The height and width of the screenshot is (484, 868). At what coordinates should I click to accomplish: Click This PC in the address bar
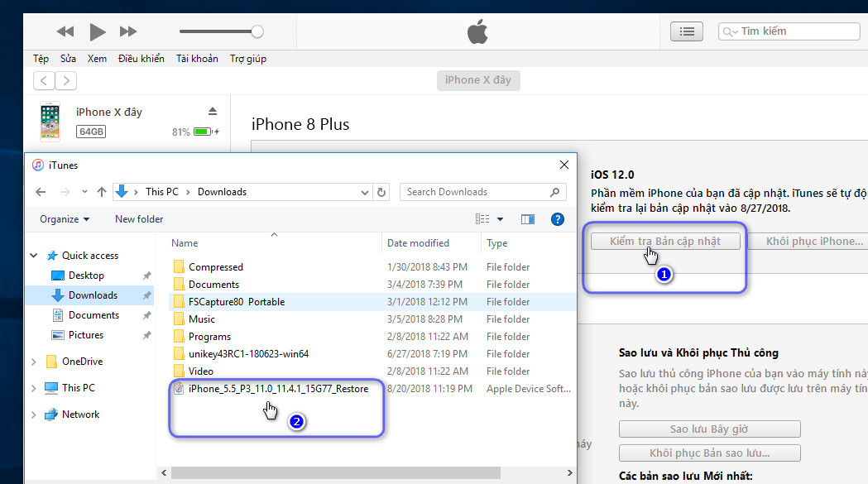(161, 192)
